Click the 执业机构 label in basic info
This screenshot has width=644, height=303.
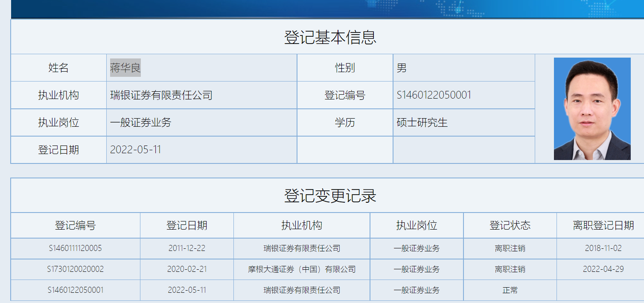point(58,95)
